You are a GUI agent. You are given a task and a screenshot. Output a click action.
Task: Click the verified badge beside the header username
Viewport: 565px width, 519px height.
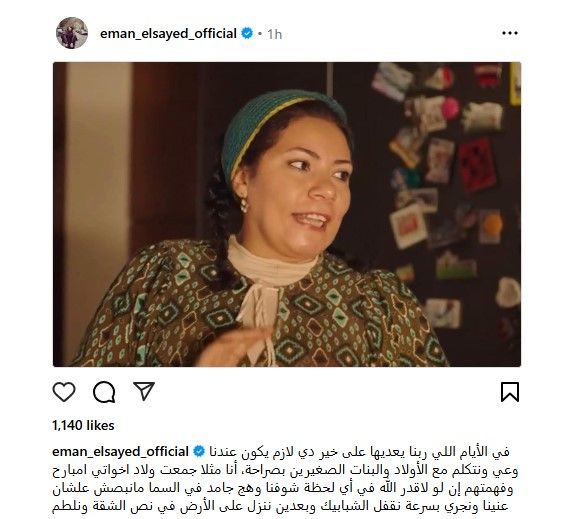pos(247,34)
